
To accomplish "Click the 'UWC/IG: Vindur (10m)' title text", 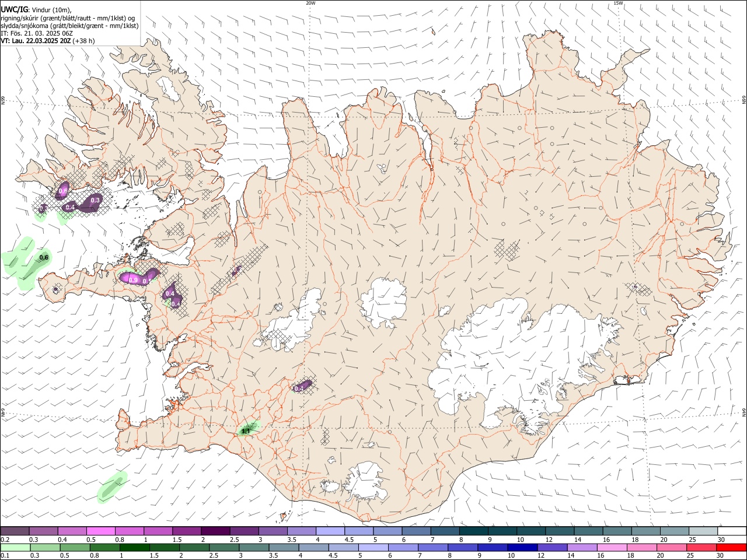I will tap(36, 9).
